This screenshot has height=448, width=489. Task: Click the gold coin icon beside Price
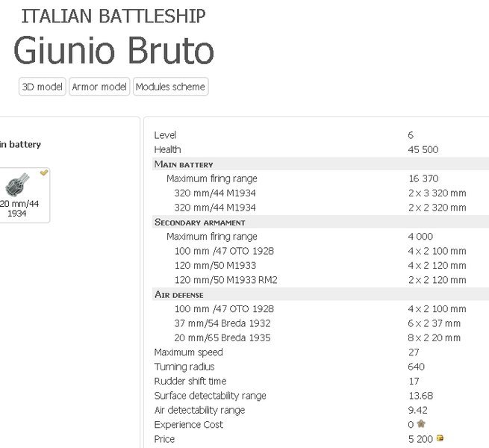click(440, 438)
